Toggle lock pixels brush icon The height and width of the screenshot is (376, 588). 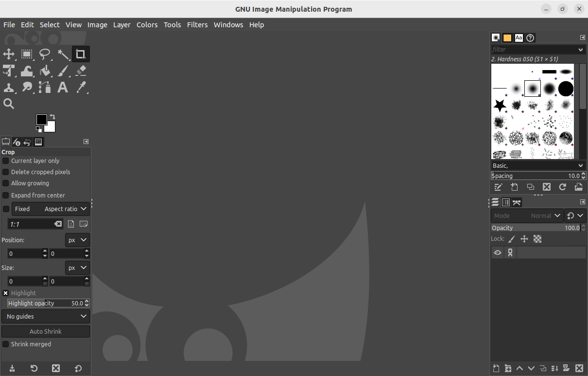(511, 239)
